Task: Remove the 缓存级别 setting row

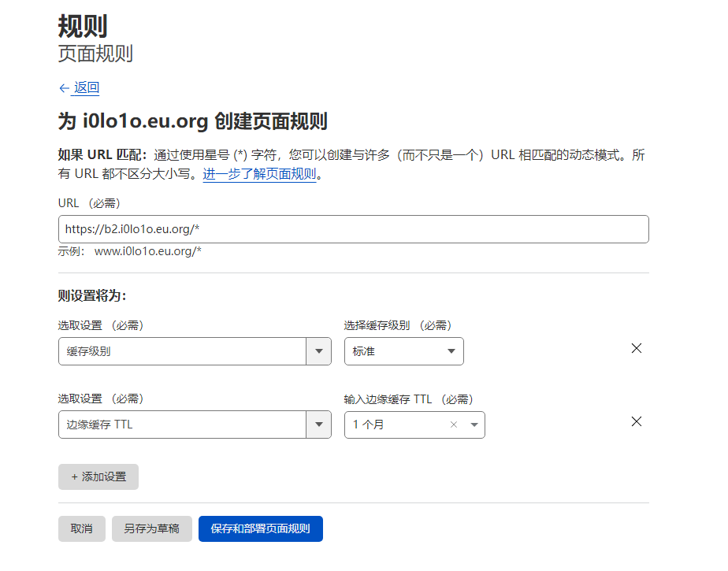Action: tap(637, 348)
